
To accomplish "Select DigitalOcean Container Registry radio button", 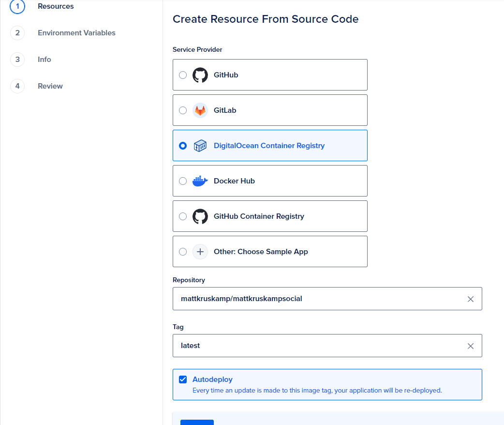I will point(183,146).
